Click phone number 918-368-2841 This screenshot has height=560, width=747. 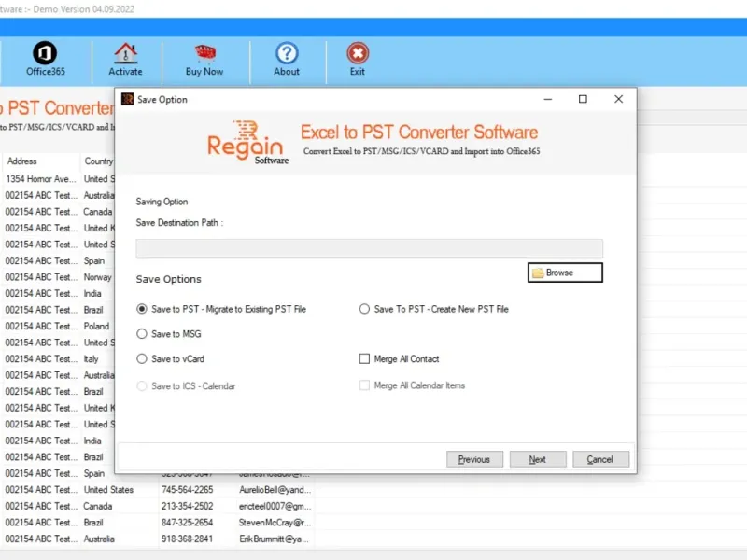coord(188,539)
